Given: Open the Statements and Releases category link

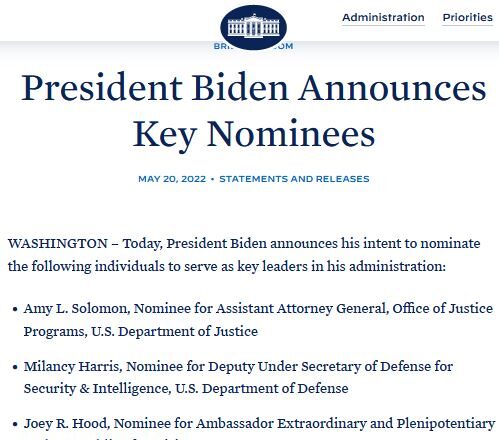Looking at the screenshot, I should click(294, 179).
